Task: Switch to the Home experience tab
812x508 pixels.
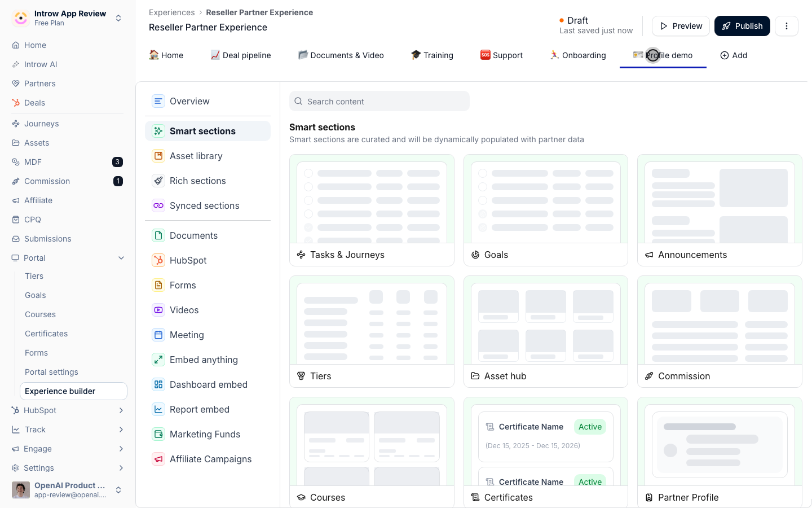Action: [166, 55]
